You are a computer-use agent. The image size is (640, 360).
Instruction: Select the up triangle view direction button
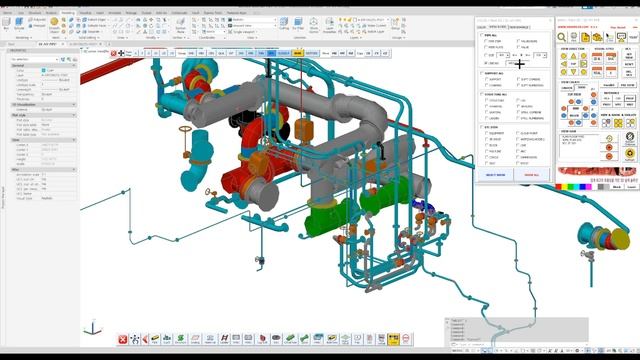(573, 56)
